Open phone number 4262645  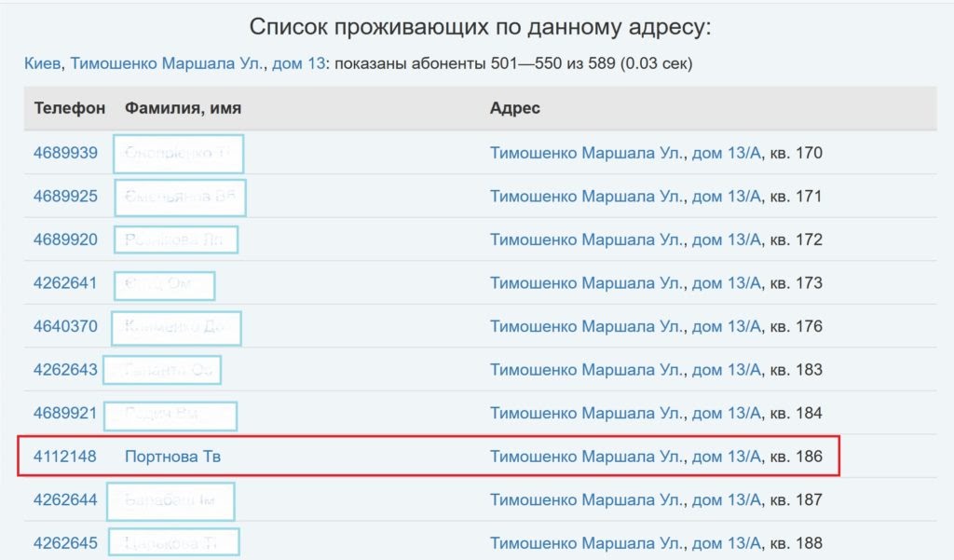(x=65, y=542)
